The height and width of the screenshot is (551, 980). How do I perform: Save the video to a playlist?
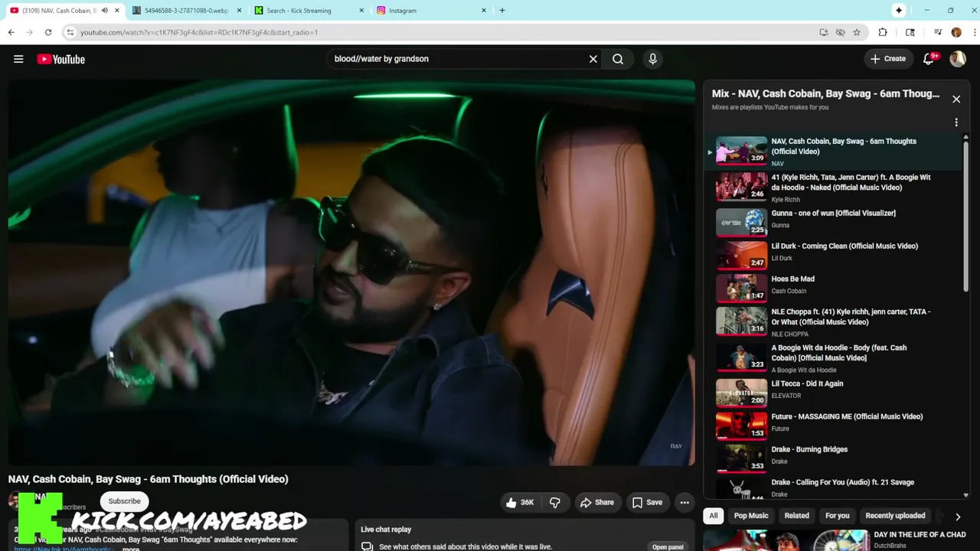coord(647,503)
